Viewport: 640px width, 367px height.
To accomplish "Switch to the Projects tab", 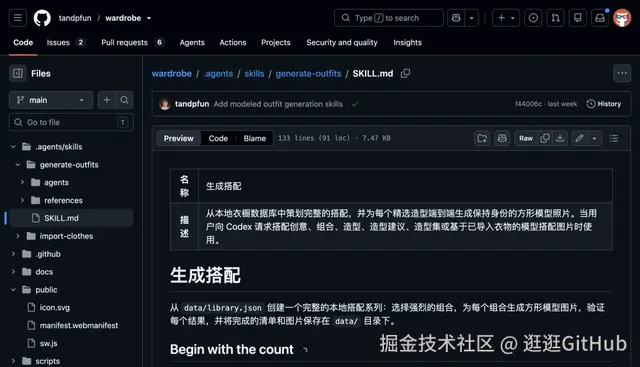I will (x=276, y=42).
